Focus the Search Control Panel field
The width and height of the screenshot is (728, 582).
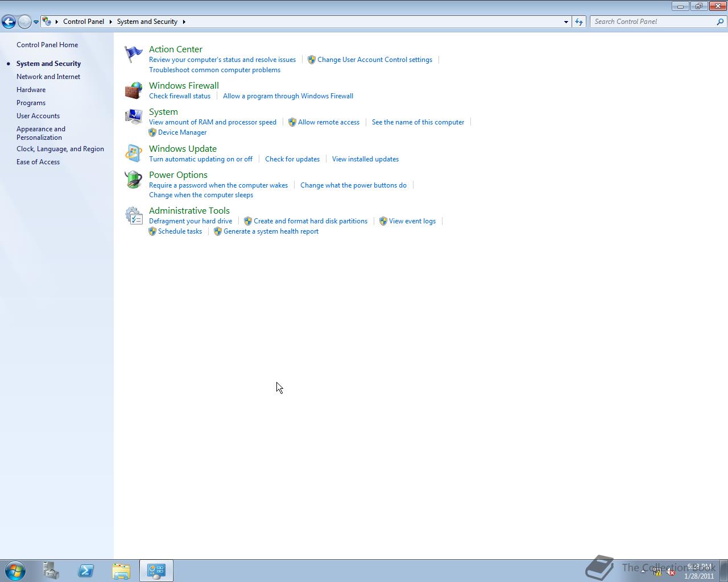653,22
